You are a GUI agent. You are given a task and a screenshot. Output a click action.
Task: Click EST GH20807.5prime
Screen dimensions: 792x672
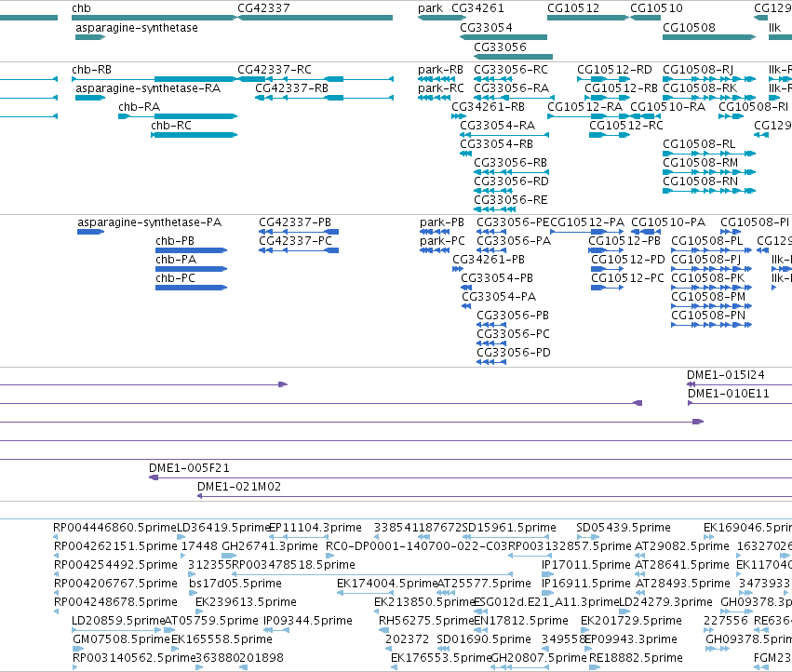tap(519, 667)
